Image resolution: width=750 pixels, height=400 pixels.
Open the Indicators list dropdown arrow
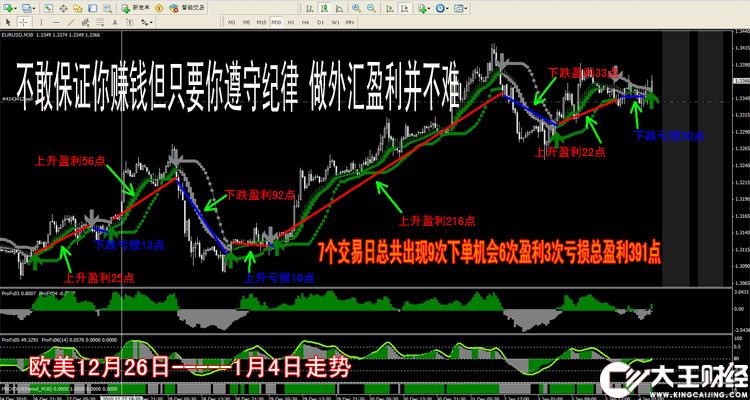pyautogui.click(x=429, y=8)
